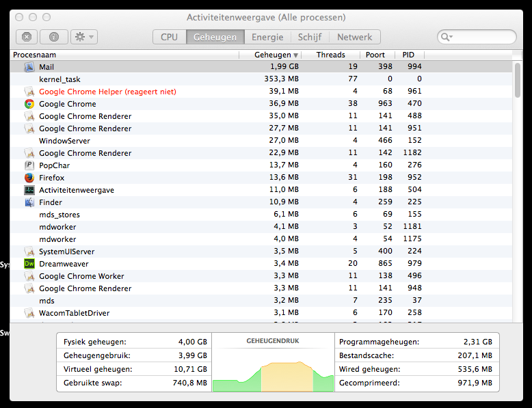
Task: Click icon of Chrome Renderer PID 948
Action: (x=29, y=288)
